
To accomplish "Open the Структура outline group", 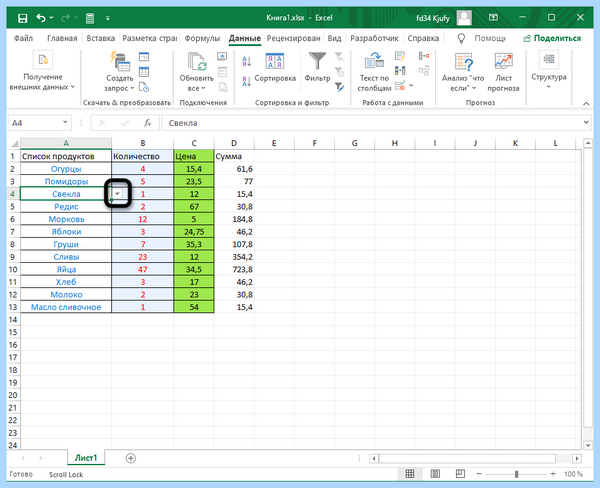I will (549, 70).
